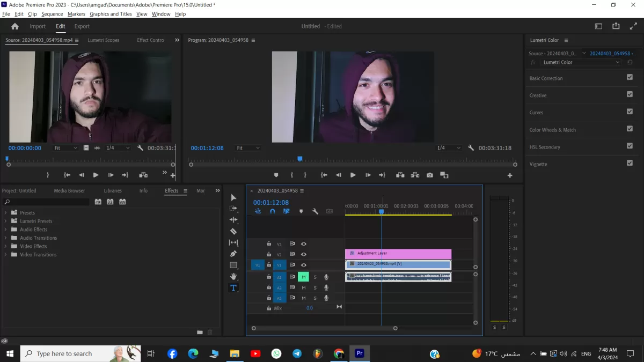This screenshot has height=362, width=644.
Task: Add a marker in the timeline
Action: click(301, 211)
